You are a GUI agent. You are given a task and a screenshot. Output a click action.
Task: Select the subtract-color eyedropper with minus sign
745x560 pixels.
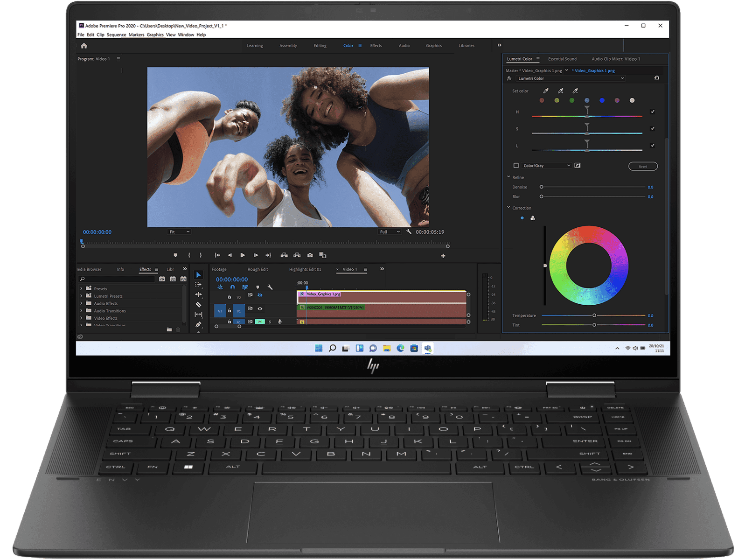pyautogui.click(x=575, y=91)
